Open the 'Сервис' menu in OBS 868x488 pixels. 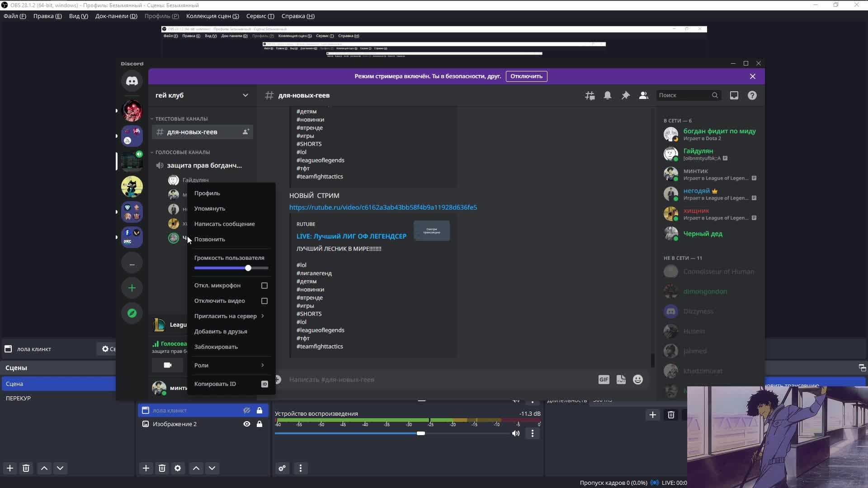tap(260, 16)
